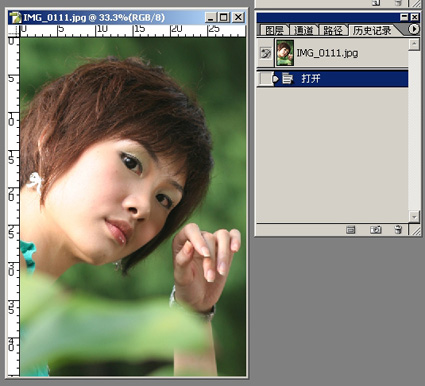Switch to the 路径 tab
The image size is (425, 386).
333,30
